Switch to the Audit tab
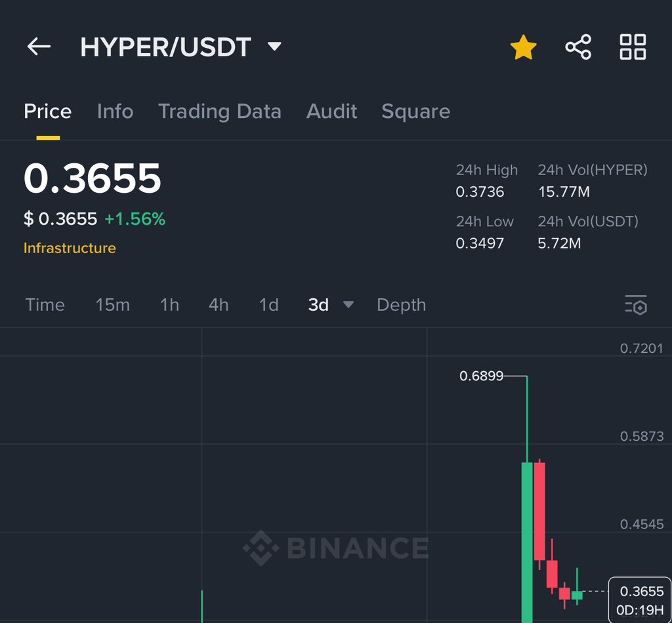Screen dimensions: 672x623 point(331,111)
